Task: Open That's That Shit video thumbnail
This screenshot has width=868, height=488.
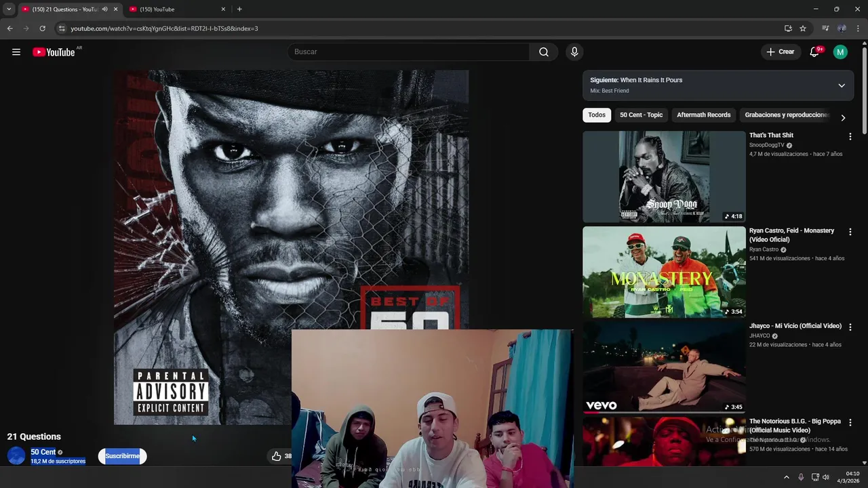Action: pos(664,177)
